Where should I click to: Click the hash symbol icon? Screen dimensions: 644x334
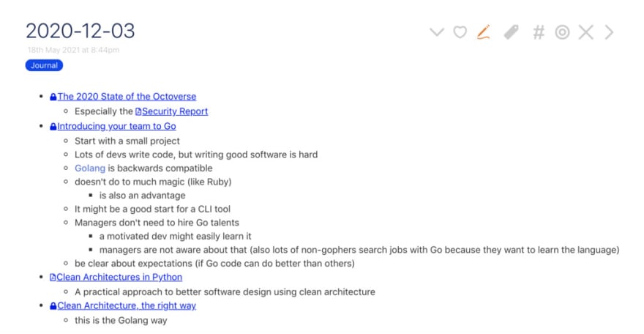click(539, 32)
